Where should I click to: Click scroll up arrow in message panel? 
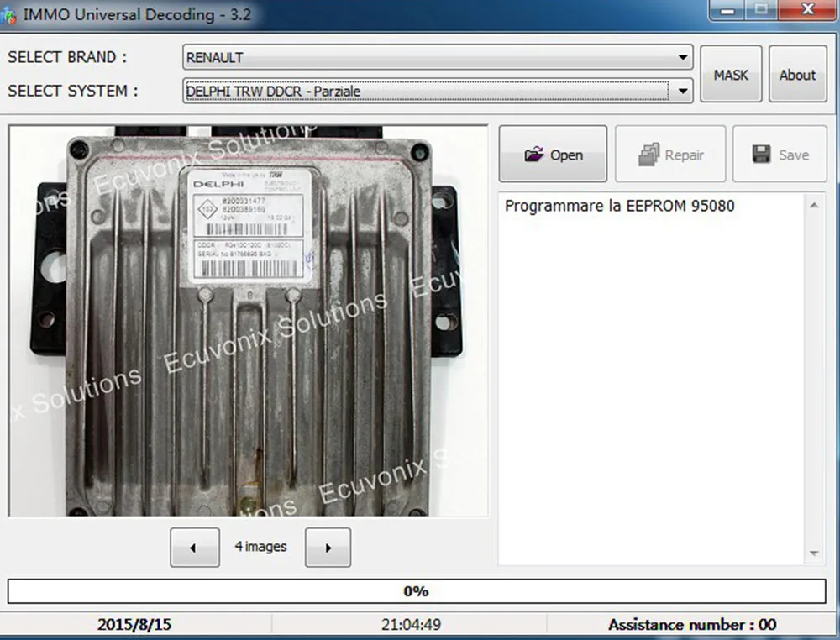(814, 206)
